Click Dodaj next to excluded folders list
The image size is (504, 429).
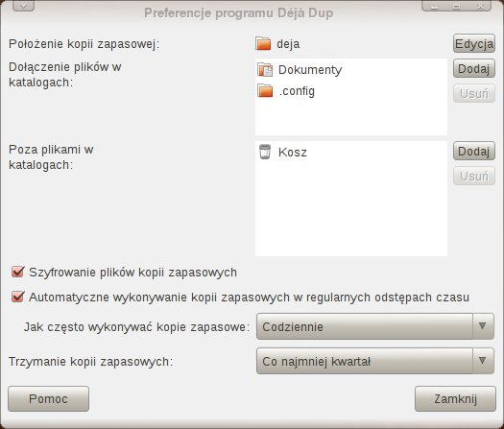[474, 151]
